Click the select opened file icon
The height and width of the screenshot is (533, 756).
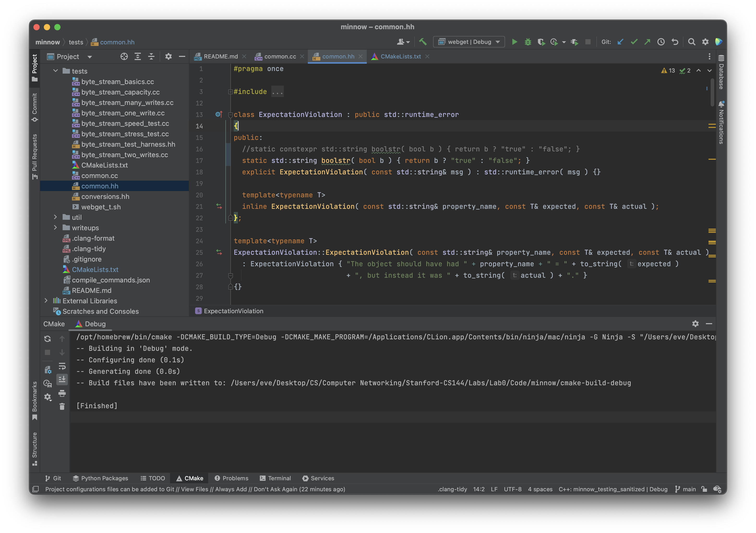124,57
